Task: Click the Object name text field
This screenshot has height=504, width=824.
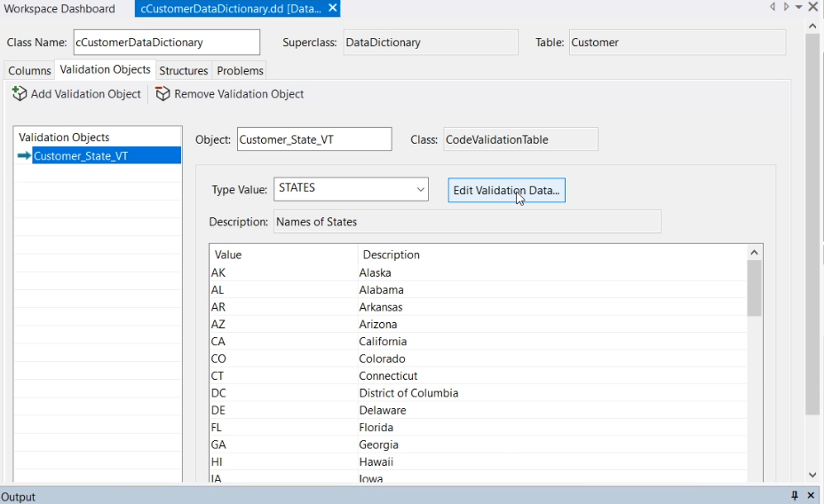Action: (x=313, y=139)
